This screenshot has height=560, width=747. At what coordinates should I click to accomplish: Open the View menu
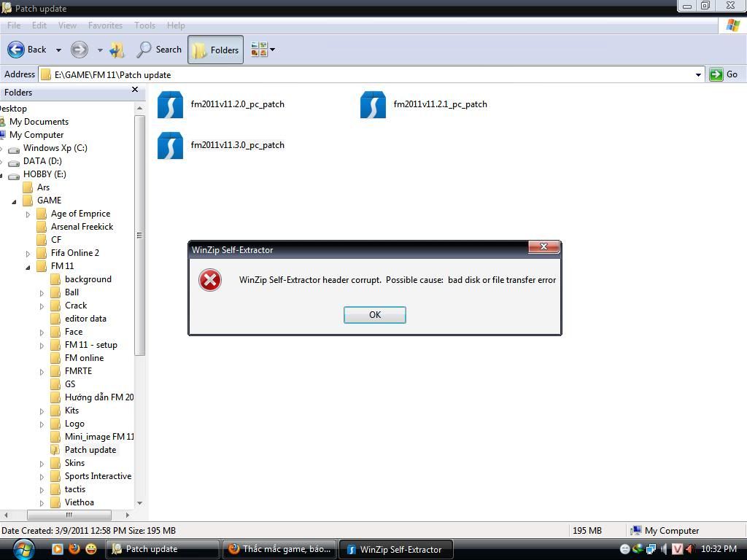[67, 26]
